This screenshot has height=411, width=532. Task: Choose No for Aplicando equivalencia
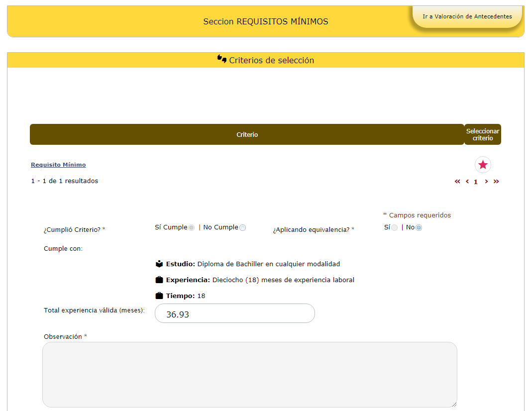pyautogui.click(x=419, y=227)
